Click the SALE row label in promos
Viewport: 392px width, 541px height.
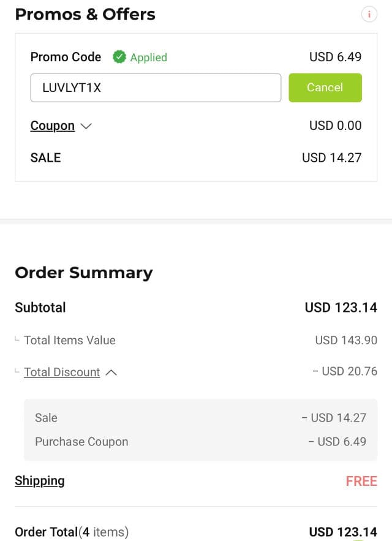(46, 157)
